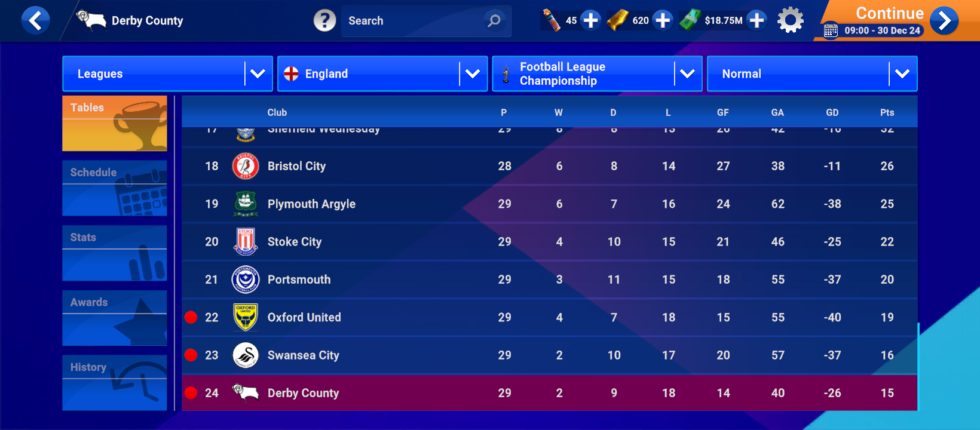
Task: Open the help question mark icon
Action: [324, 21]
